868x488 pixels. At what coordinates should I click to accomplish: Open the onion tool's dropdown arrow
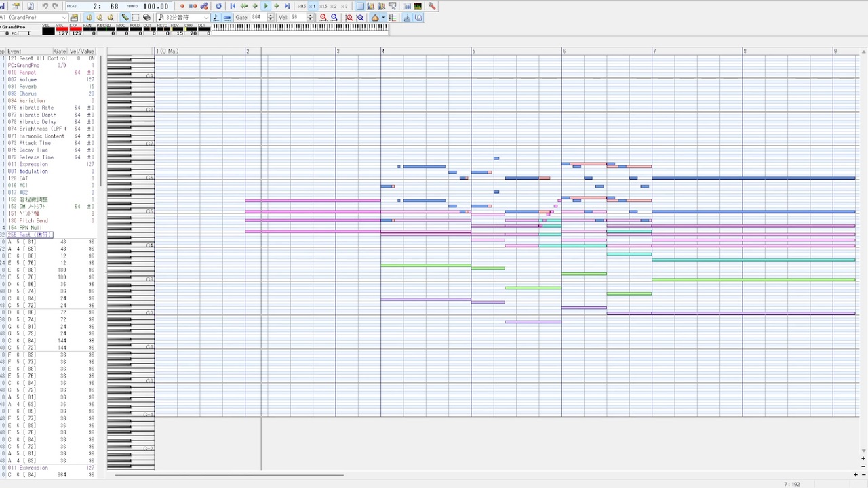(x=382, y=18)
